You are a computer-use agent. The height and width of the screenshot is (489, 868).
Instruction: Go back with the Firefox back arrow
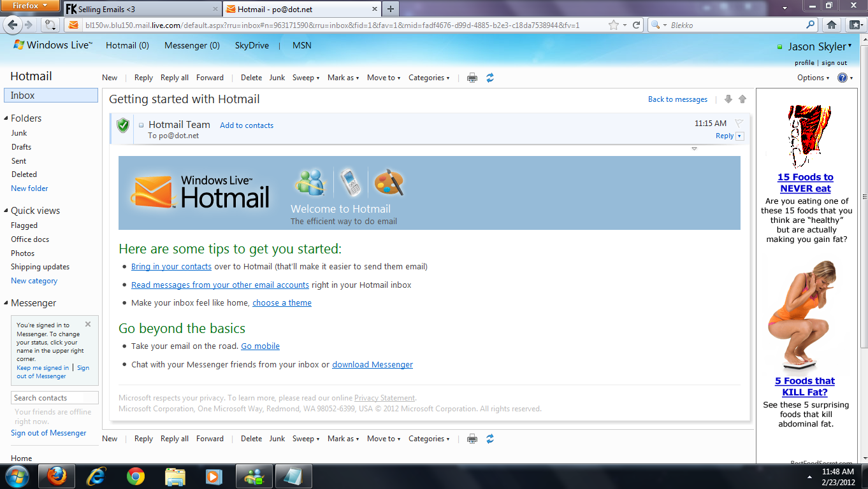pos(13,25)
